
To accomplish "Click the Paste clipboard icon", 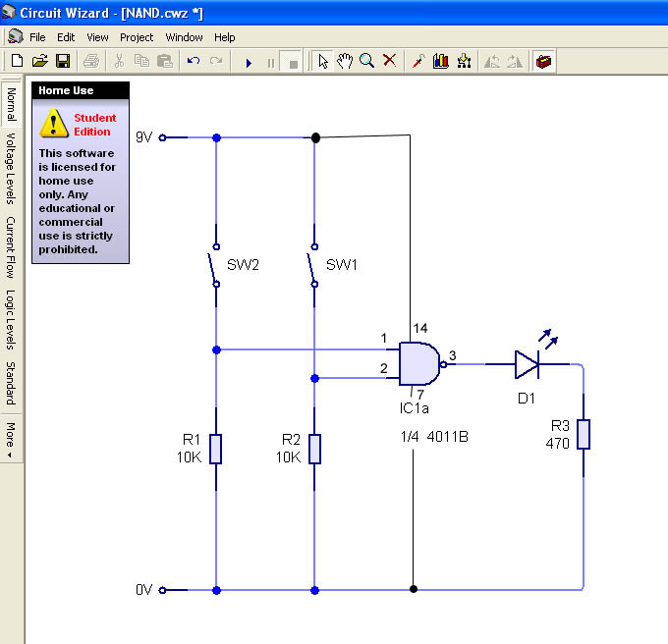I will point(165,61).
